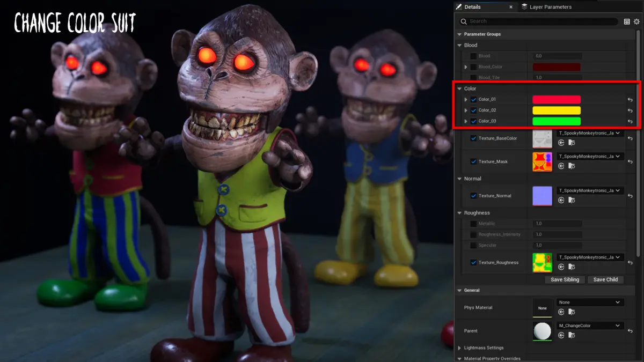The height and width of the screenshot is (362, 644).
Task: Toggle the Texture_BaseColor checkbox
Action: pyautogui.click(x=473, y=138)
